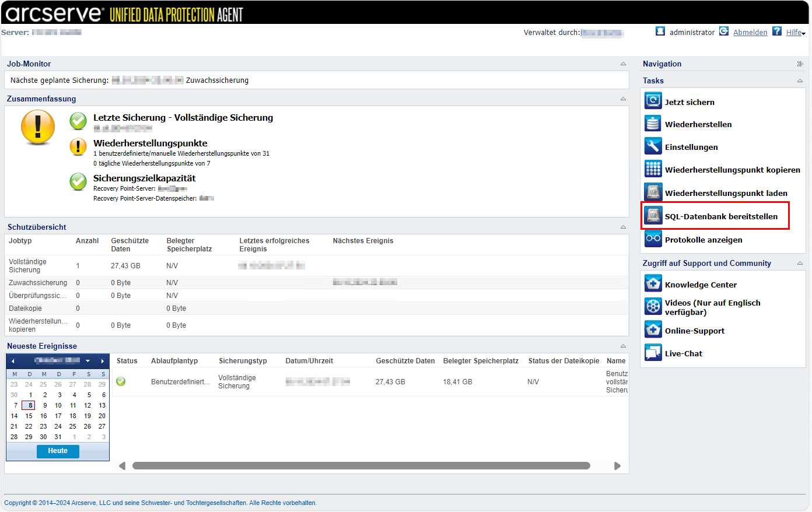
Task: Click the Wiederherstellungspunkt kopieren grid icon
Action: (x=653, y=169)
